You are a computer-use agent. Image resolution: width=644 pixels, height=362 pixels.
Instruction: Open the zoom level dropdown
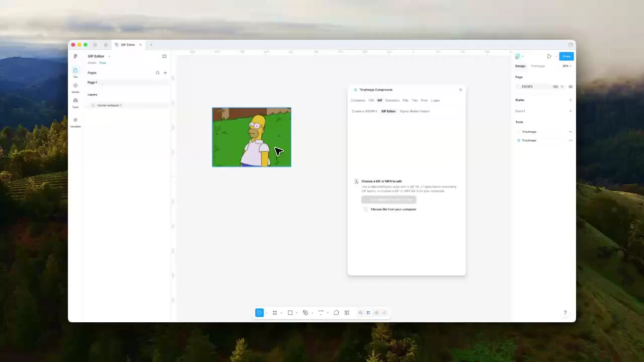567,66
